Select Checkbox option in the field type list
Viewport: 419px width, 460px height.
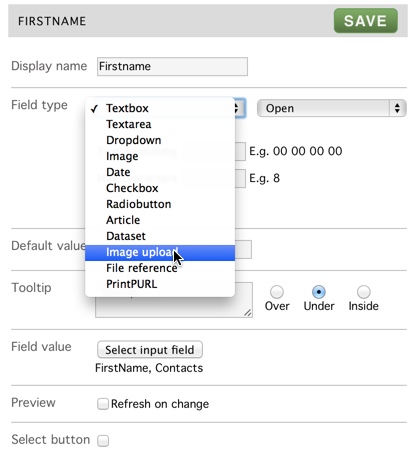160,188
